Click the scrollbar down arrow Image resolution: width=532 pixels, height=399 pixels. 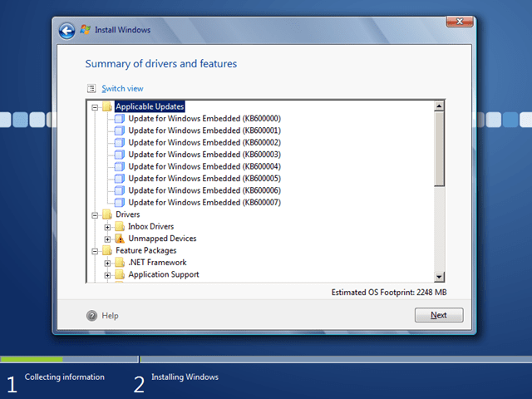point(439,277)
